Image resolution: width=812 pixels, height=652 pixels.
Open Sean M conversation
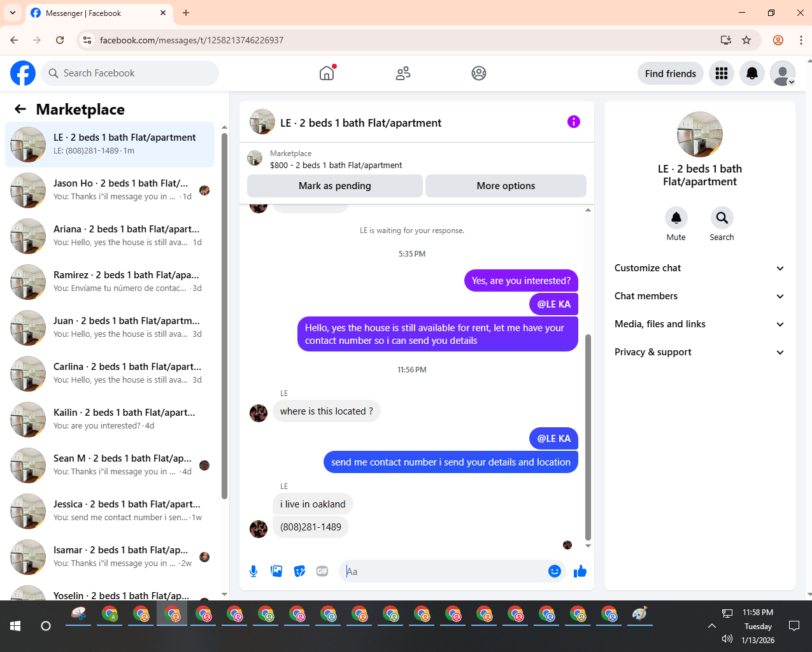(x=110, y=465)
